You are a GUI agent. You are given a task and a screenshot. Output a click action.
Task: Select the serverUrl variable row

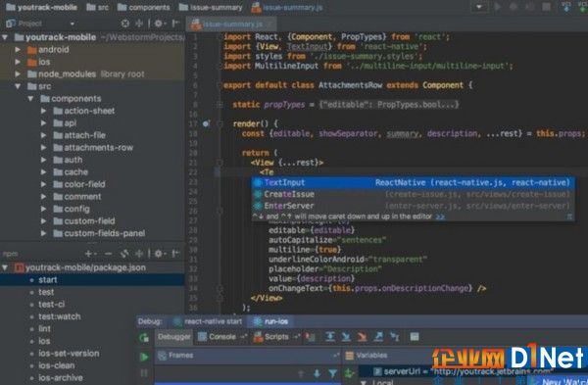click(473, 371)
